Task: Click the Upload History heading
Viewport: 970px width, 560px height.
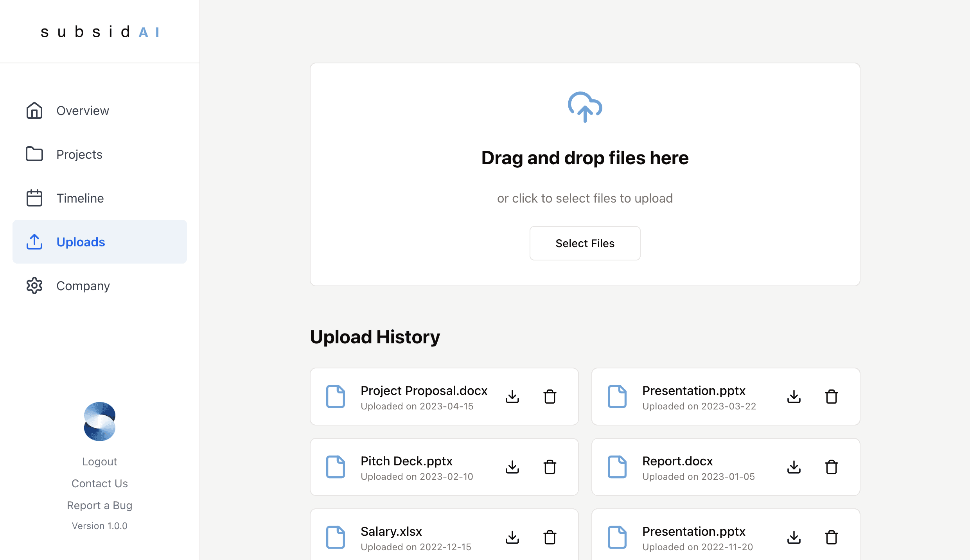Action: [375, 337]
